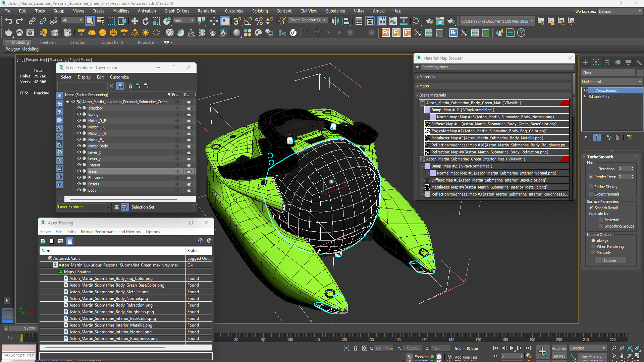Screen dimensions: 644x362
Task: Select the Select and Rotate tool
Action: pos(145,21)
